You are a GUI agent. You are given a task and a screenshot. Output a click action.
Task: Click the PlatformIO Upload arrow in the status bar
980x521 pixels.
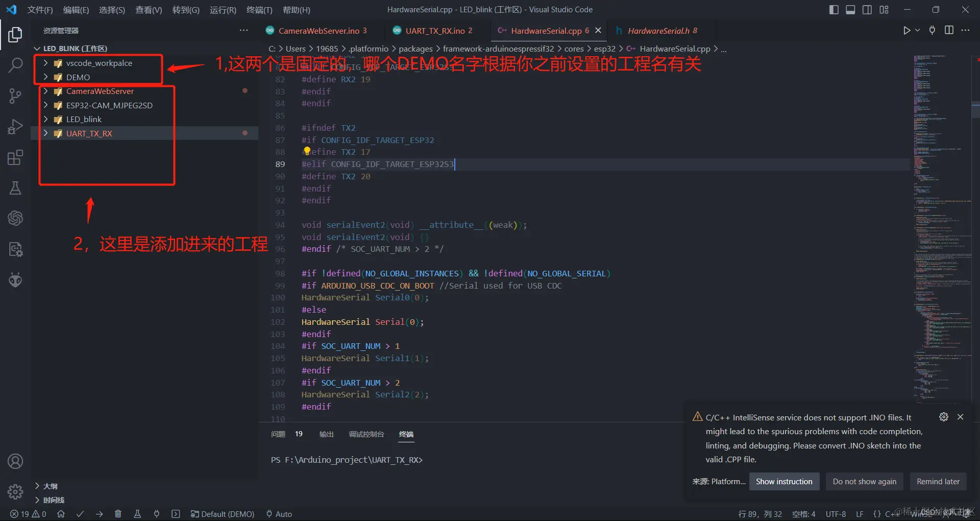coord(99,514)
